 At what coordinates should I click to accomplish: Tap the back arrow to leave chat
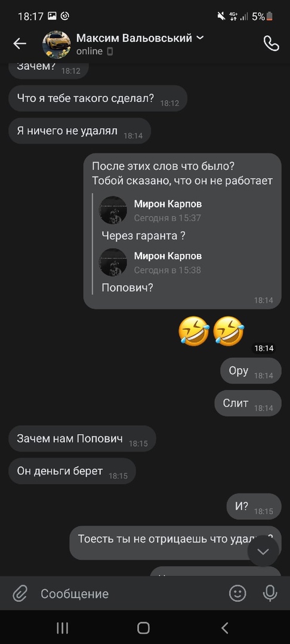(19, 44)
